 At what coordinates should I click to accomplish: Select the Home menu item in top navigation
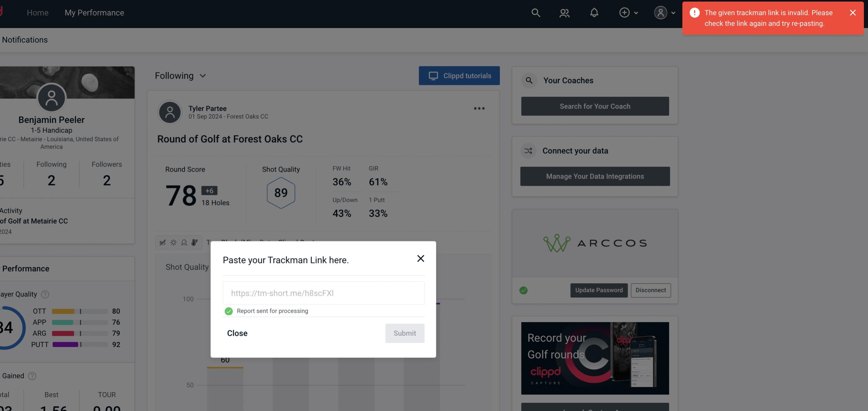coord(37,12)
